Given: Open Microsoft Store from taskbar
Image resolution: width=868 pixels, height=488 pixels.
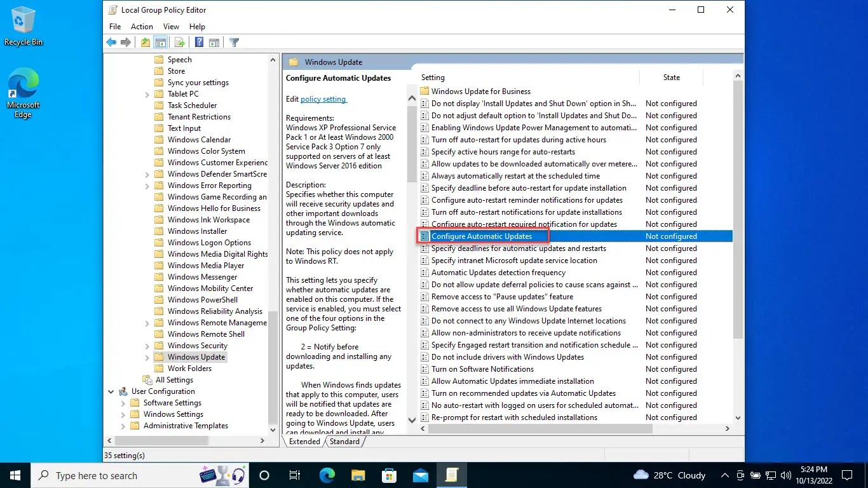Looking at the screenshot, I should coord(390,475).
